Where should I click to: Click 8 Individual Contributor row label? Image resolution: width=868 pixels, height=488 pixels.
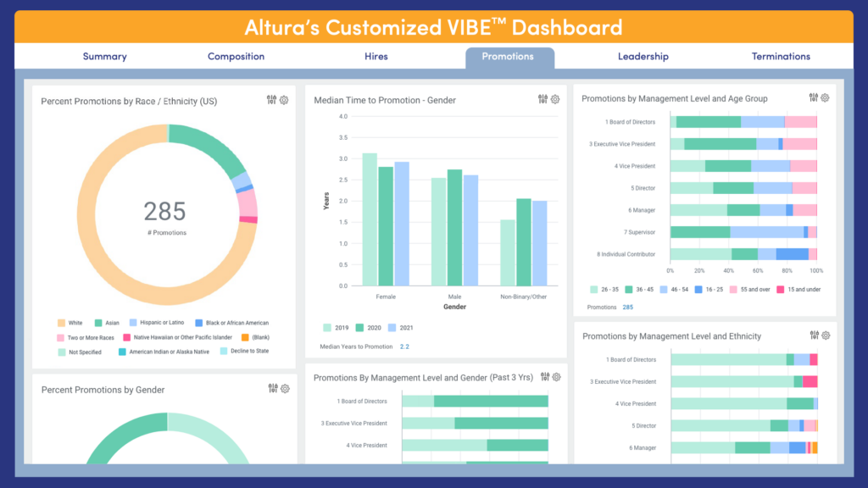(626, 254)
